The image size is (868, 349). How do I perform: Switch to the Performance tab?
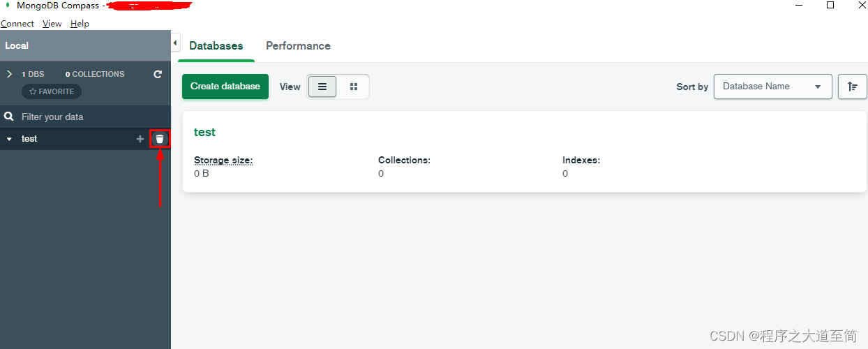(298, 46)
